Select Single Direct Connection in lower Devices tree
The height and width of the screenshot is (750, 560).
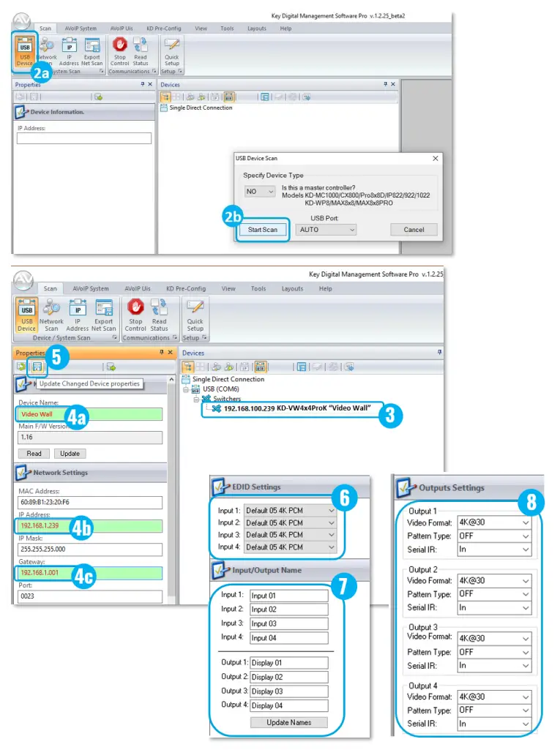228,379
